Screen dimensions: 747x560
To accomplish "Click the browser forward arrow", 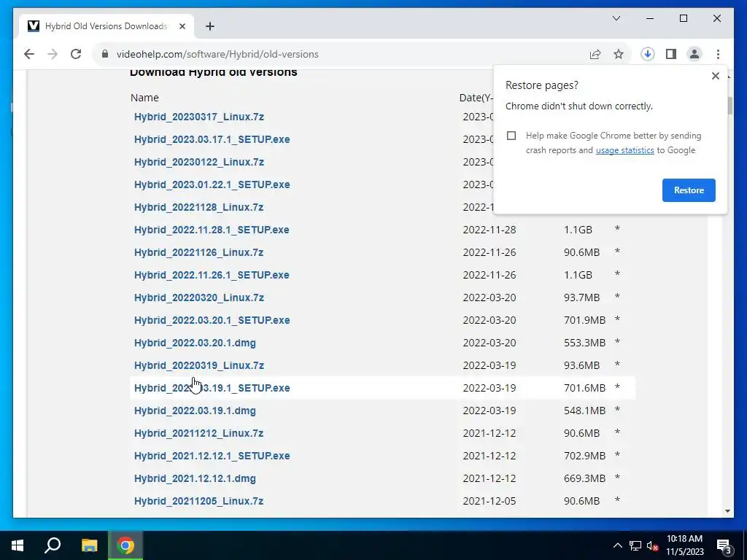I will tap(53, 54).
